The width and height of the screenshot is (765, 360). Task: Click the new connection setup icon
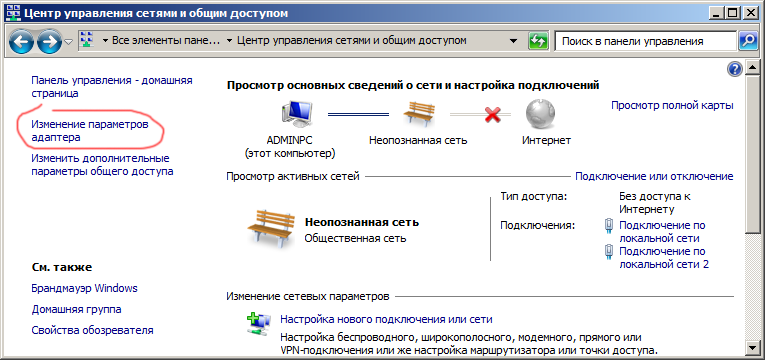259,324
